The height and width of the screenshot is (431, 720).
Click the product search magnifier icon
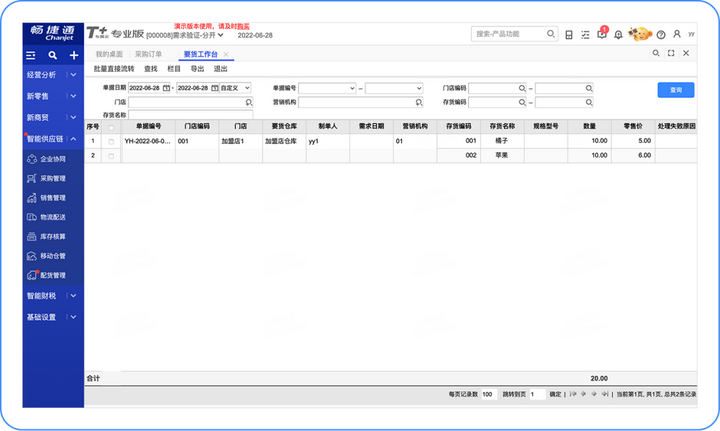(551, 34)
